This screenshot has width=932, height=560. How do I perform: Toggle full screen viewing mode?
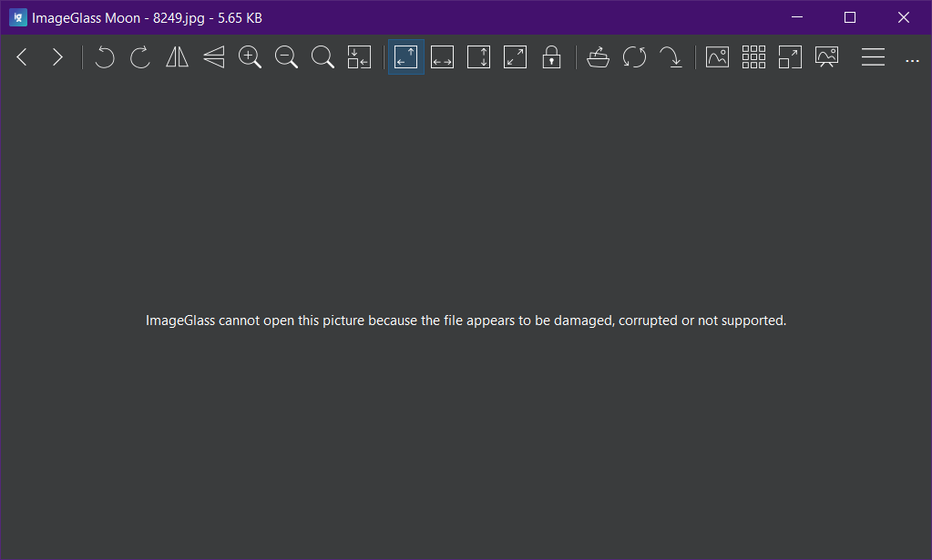point(790,56)
